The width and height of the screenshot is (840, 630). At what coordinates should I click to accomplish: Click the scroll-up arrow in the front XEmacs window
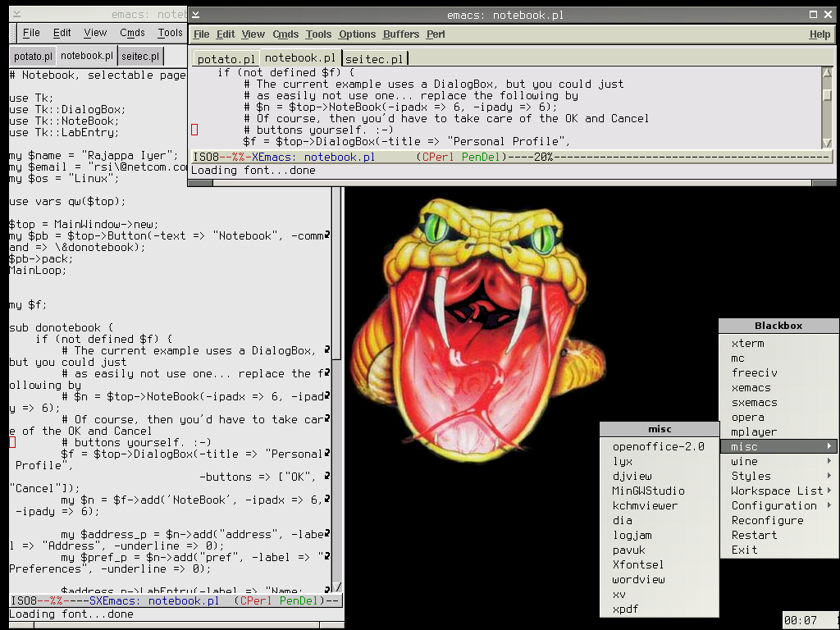pyautogui.click(x=827, y=73)
